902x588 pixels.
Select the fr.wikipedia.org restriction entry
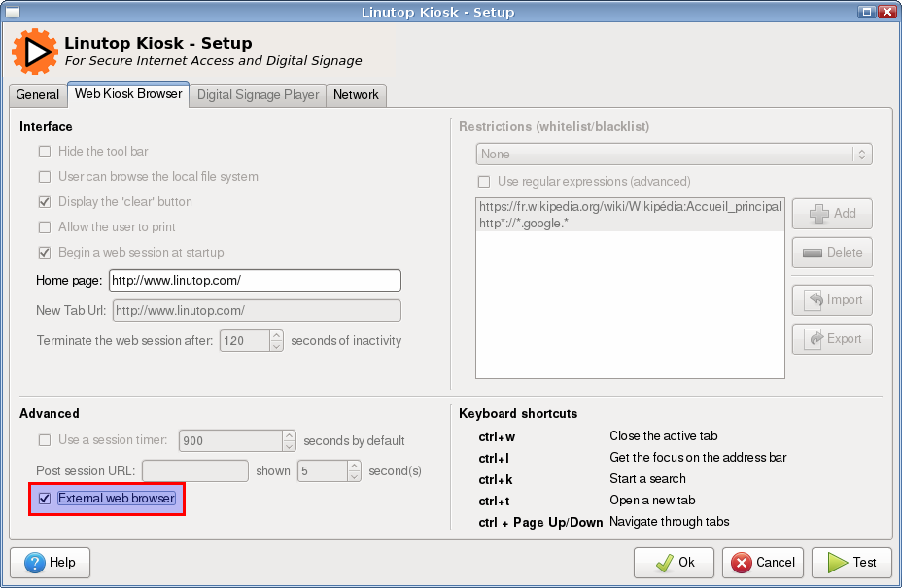tap(630, 207)
